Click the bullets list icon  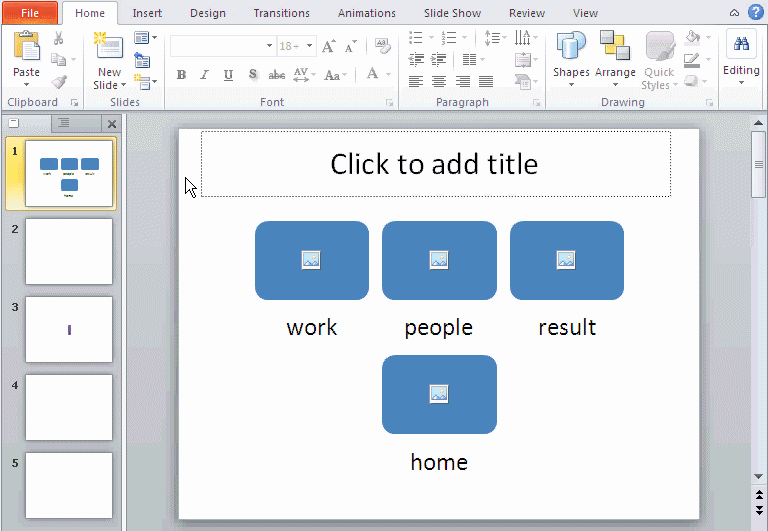[x=416, y=38]
